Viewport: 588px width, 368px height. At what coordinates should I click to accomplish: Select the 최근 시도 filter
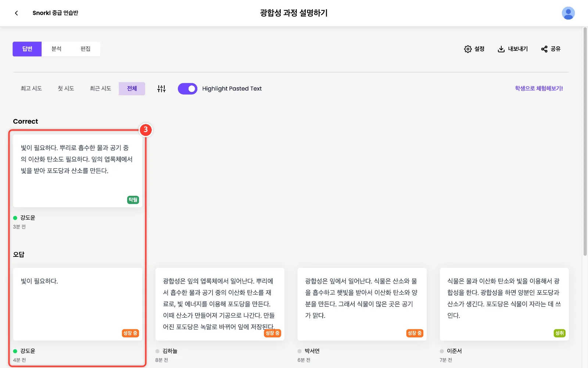pyautogui.click(x=100, y=89)
